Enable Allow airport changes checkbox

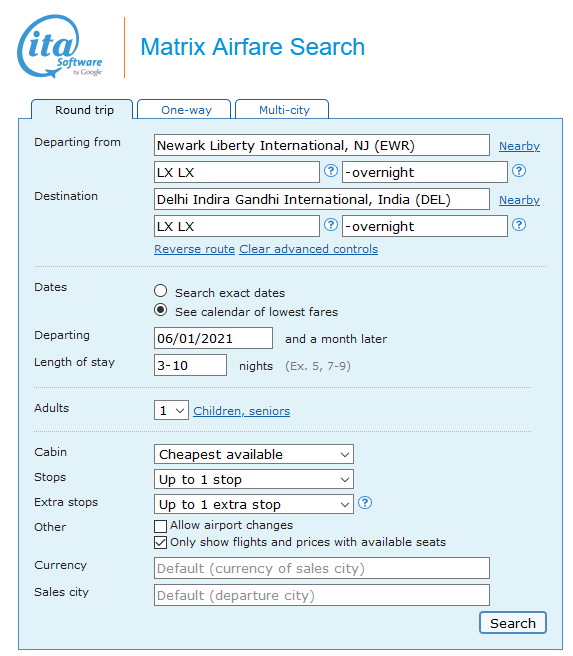point(161,526)
